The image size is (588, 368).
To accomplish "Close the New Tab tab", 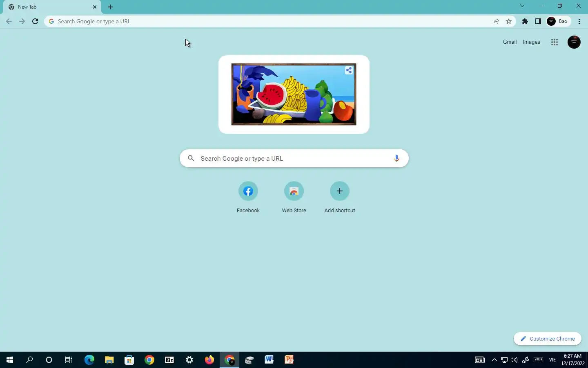I will point(95,7).
